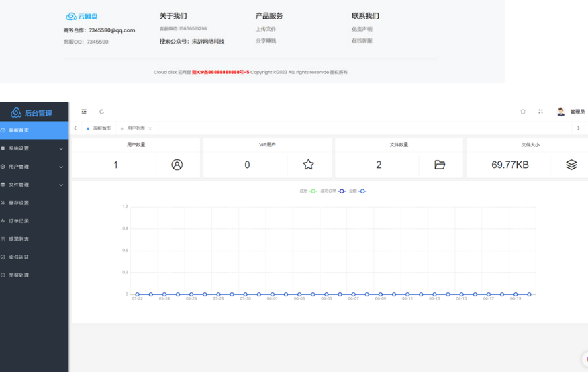Click the 分享赚钱 footer link
588x387 pixels.
pos(266,40)
